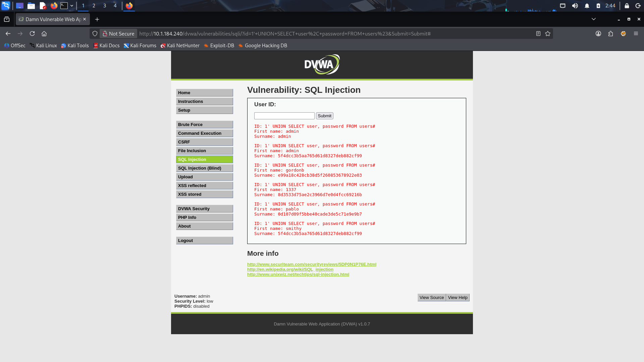Open the Kali NetHunter bookmark

180,46
